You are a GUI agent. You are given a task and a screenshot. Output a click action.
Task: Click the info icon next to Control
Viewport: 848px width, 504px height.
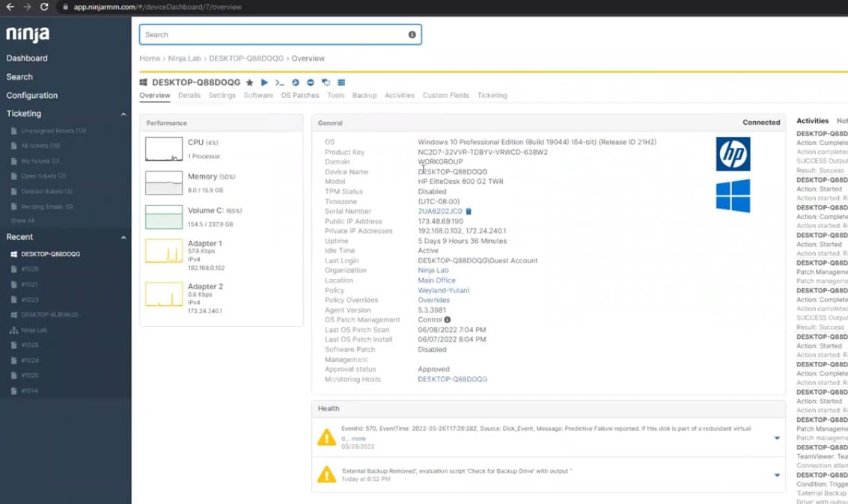click(448, 320)
